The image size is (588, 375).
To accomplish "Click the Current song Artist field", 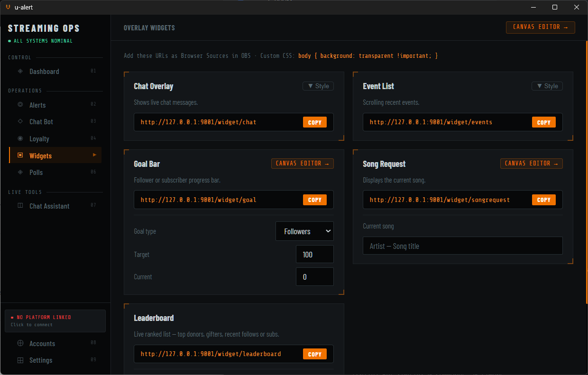I will (x=463, y=246).
